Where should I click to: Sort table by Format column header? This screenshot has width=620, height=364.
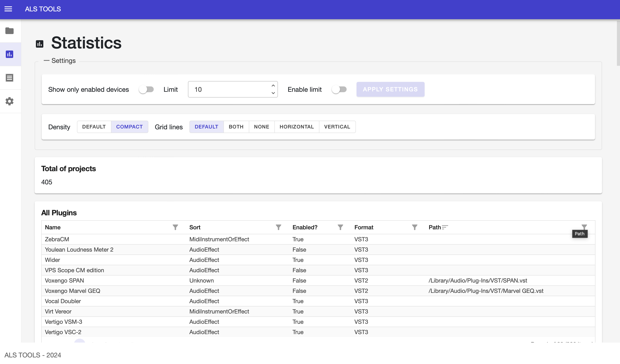(364, 227)
